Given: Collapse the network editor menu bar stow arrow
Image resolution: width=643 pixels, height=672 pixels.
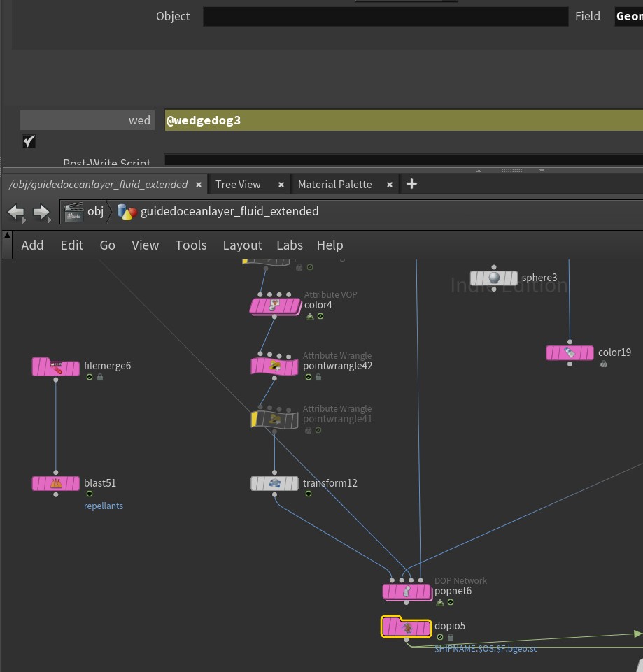Looking at the screenshot, I should 7,235.
